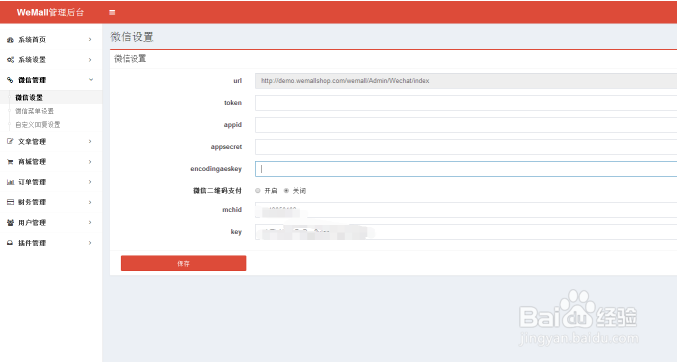Click the 系统设置 menu label
Viewport: 677px width, 362px height.
pyautogui.click(x=32, y=60)
